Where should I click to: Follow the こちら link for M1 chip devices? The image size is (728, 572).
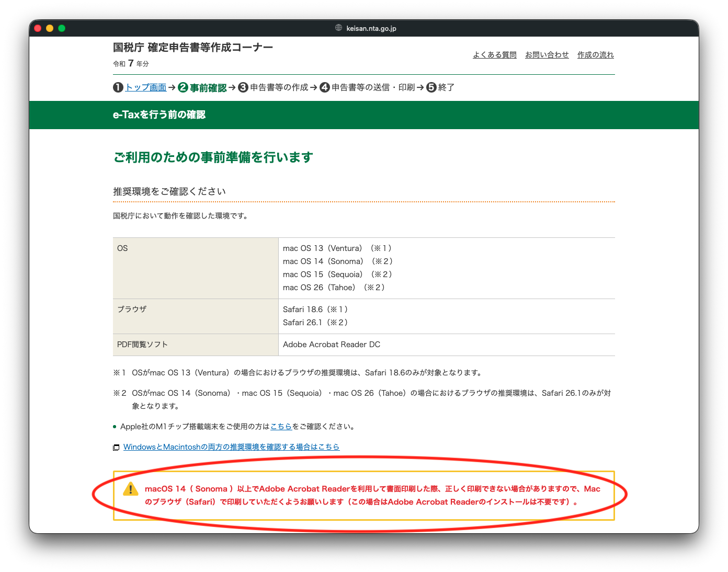tap(281, 427)
